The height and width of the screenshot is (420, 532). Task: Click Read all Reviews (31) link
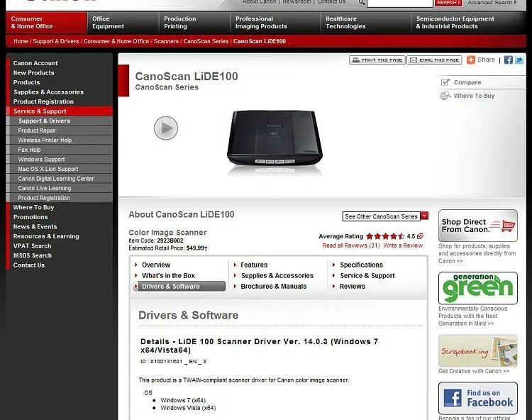click(x=351, y=245)
